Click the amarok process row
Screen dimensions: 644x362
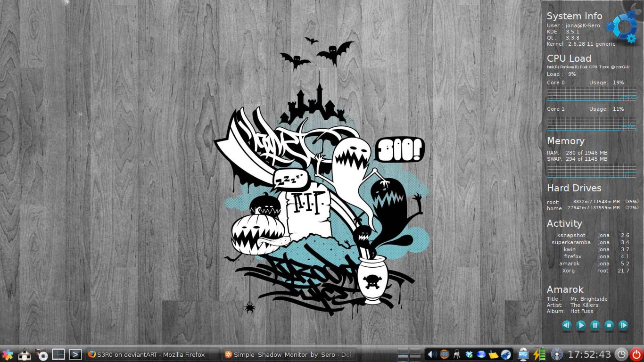pyautogui.click(x=594, y=263)
